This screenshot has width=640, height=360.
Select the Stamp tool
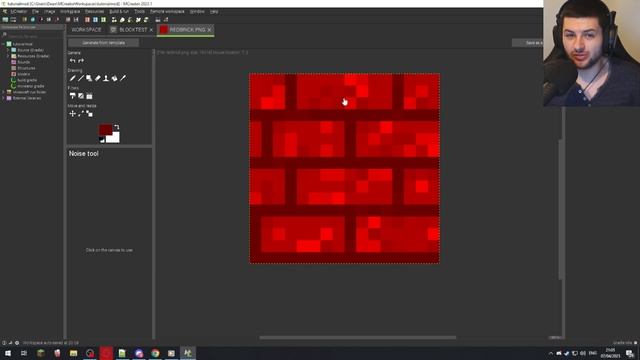[x=106, y=78]
